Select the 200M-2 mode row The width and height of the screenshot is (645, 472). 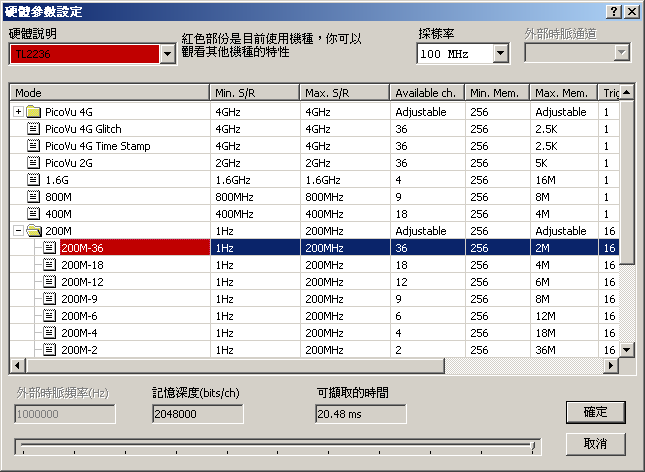[x=314, y=350]
